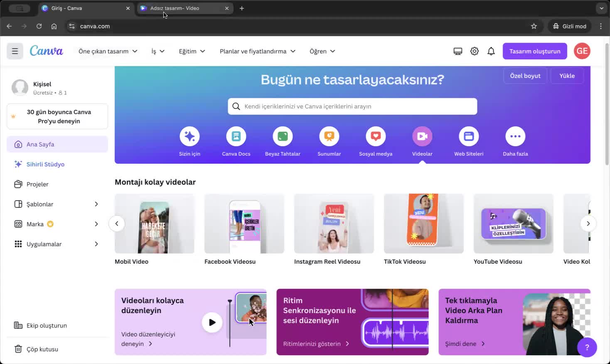Toggle the hamburger sidebar menu
The height and width of the screenshot is (364, 610).
click(15, 51)
